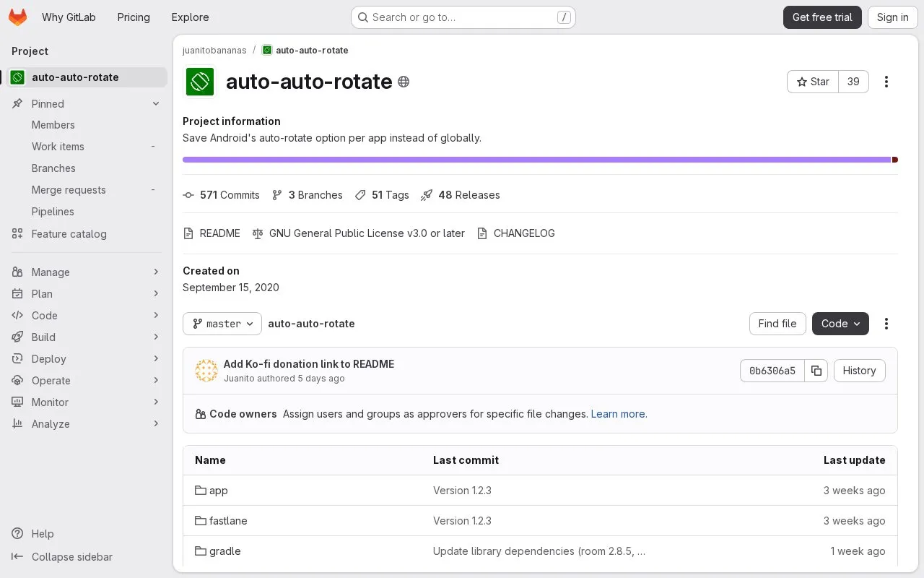
Task: Click the tag icon beside 51 Tags
Action: [360, 195]
